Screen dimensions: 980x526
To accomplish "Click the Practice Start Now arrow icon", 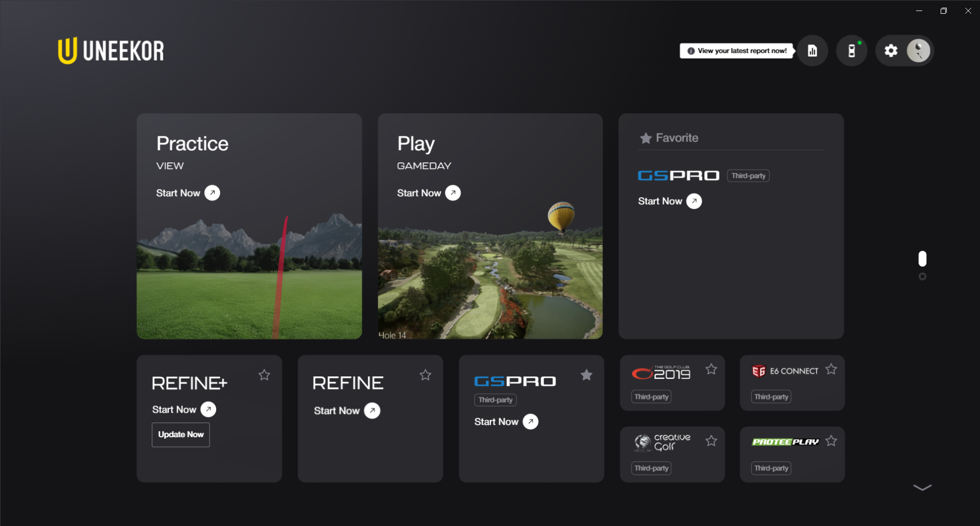I will (x=212, y=193).
